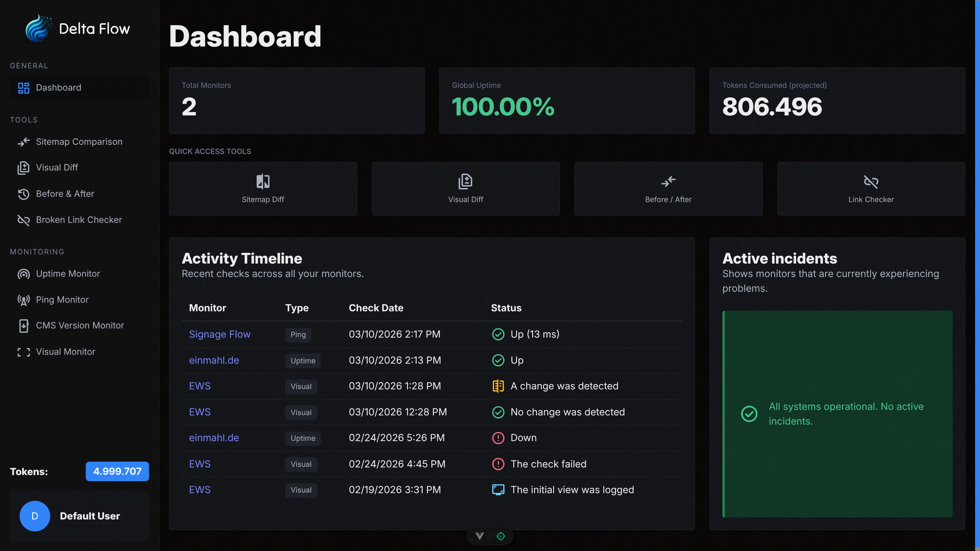This screenshot has height=551, width=980.
Task: Click the 4.999.707 tokens badge
Action: pos(117,471)
